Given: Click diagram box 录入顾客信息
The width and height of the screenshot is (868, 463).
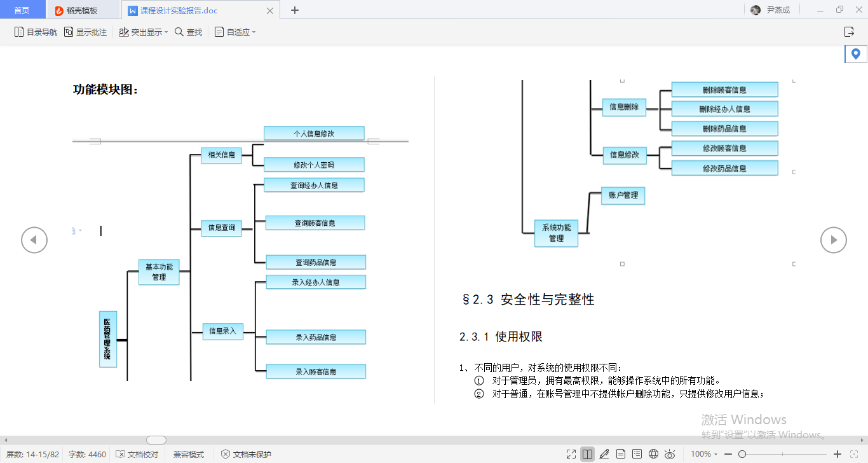Looking at the screenshot, I should coord(316,371).
